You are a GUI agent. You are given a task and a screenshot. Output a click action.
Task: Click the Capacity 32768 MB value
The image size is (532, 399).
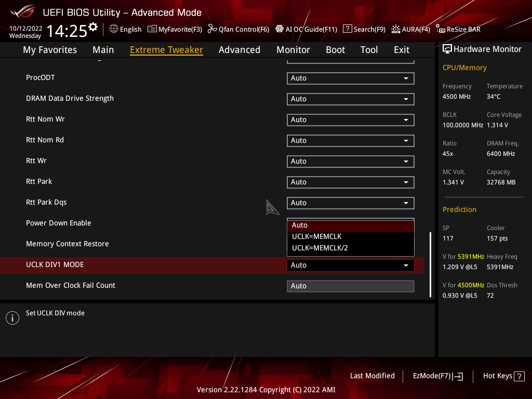(x=501, y=182)
